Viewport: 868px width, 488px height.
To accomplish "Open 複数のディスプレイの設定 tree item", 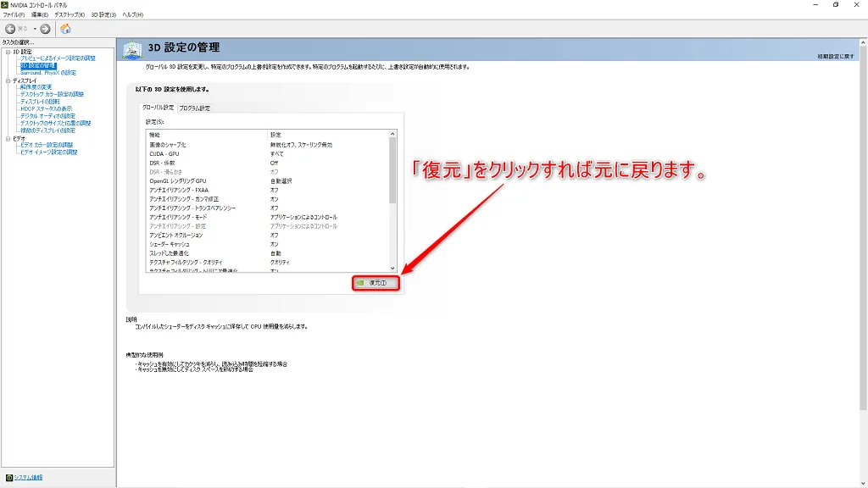I will pos(48,130).
